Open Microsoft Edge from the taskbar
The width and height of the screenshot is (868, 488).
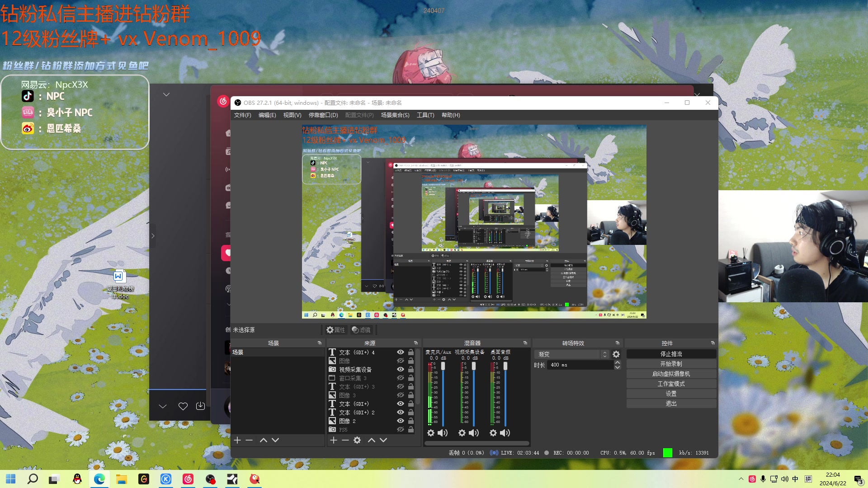click(x=99, y=479)
